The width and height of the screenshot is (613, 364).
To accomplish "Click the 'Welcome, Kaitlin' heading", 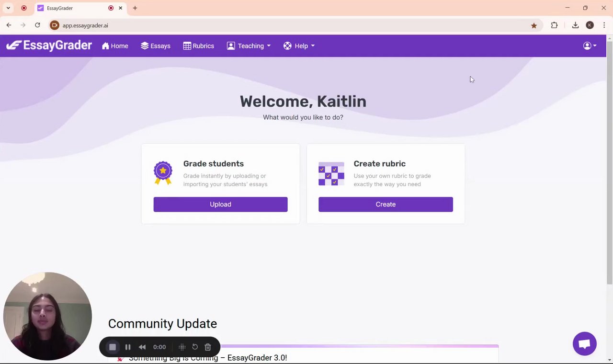I will [303, 102].
